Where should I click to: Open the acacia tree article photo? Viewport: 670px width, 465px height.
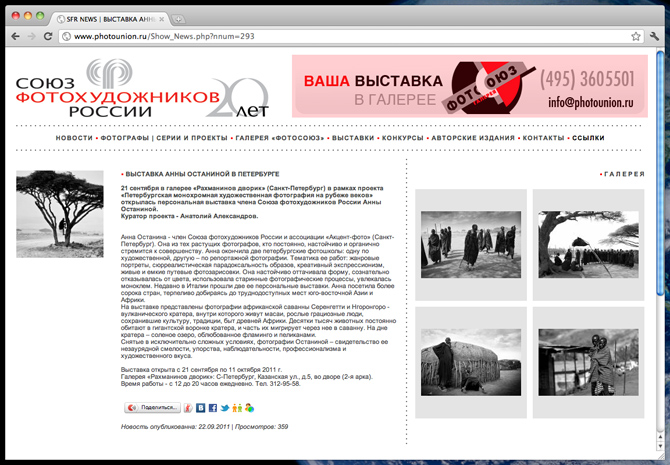coord(60,214)
